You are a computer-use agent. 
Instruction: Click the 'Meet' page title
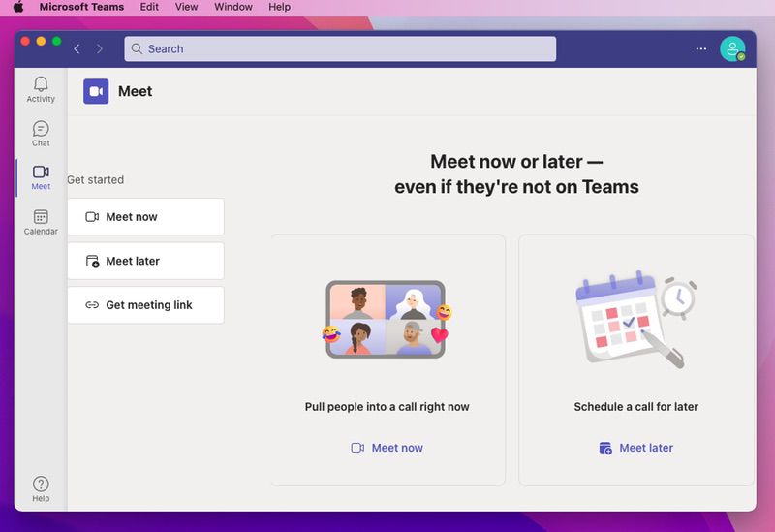click(x=135, y=91)
